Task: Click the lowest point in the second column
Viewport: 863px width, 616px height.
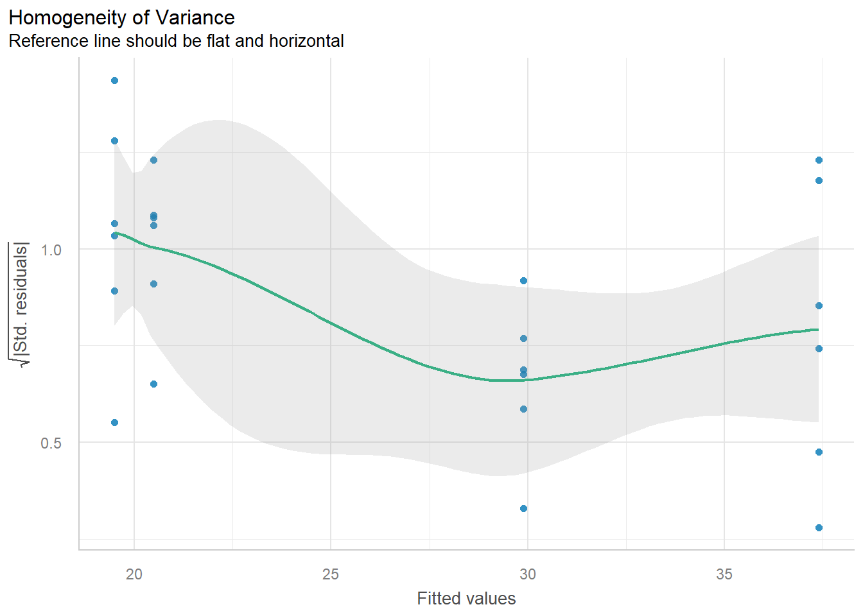Action: point(153,384)
